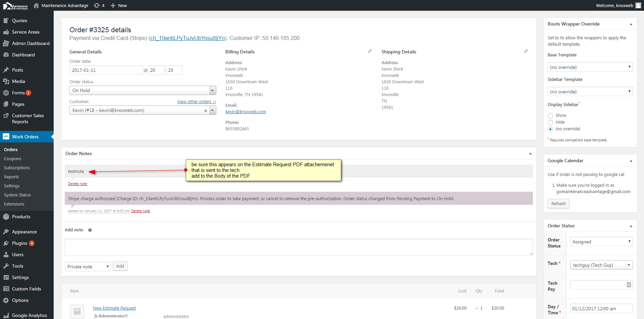Click the Order date input field

(106, 70)
